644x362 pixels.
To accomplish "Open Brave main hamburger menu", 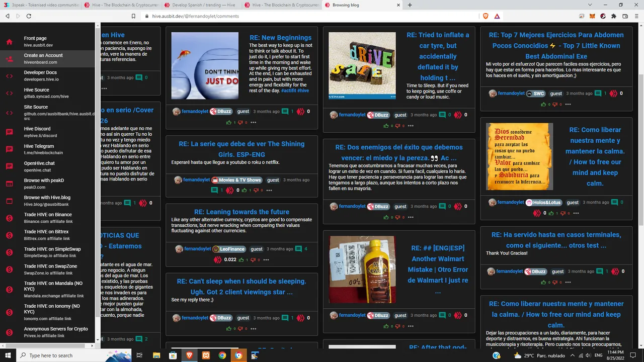I will [636, 16].
